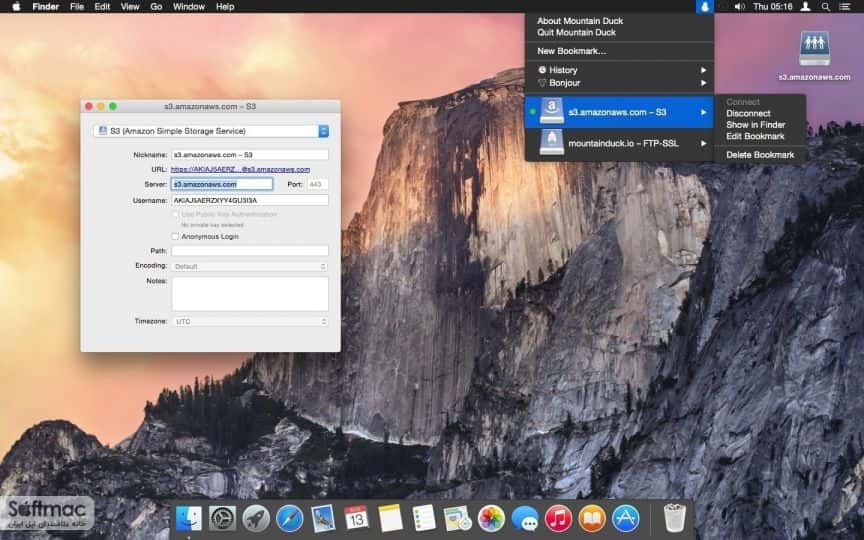Click the Path input field
The image size is (864, 540).
pyautogui.click(x=250, y=251)
